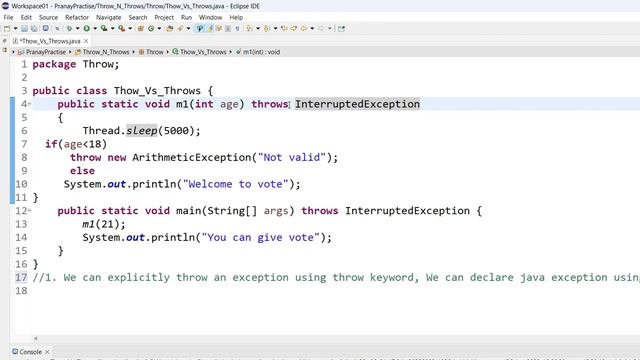Click the Last Edit Location icon

pos(284,29)
